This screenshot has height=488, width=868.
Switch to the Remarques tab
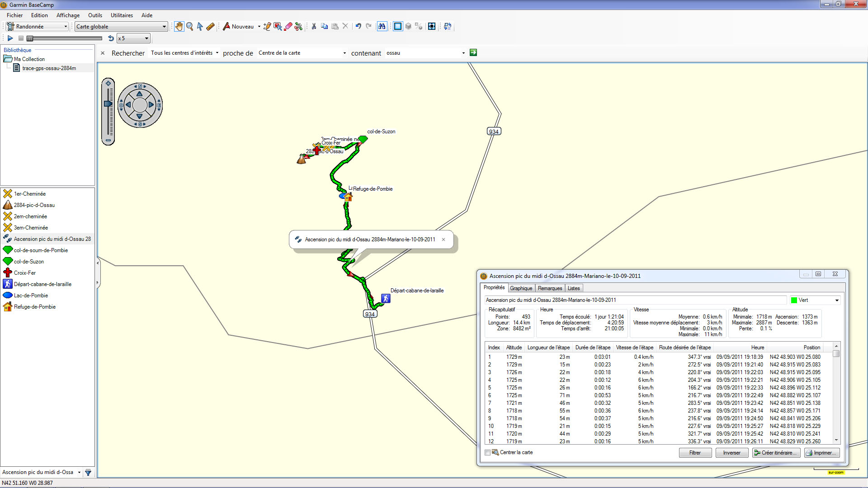550,288
